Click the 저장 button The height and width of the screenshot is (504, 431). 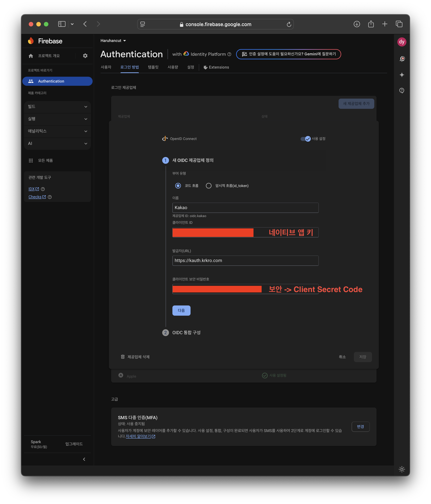pos(363,357)
